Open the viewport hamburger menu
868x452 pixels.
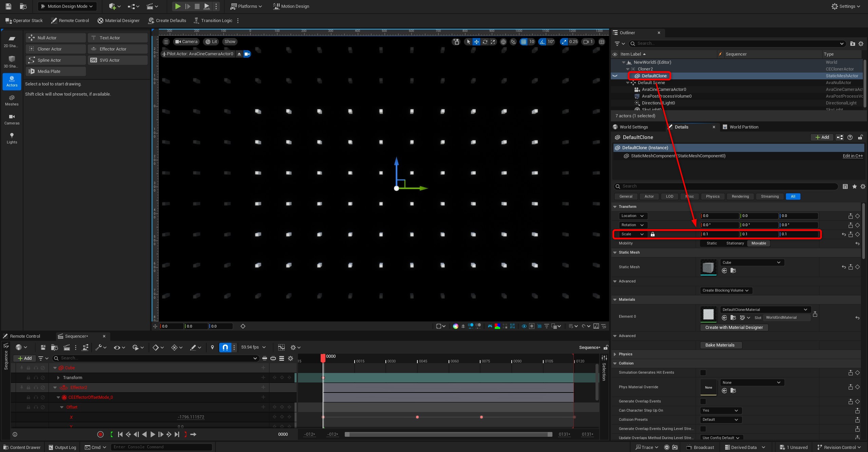coord(166,42)
